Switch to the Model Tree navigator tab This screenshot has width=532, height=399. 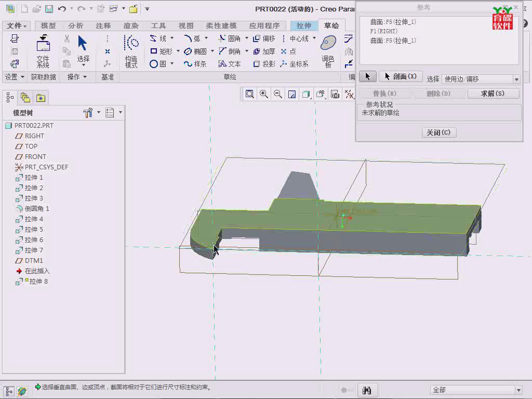(x=10, y=98)
